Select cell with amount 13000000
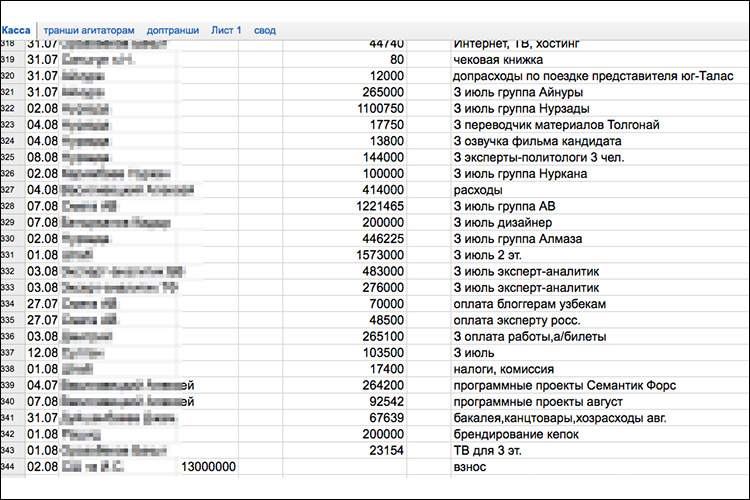The image size is (750, 500). (x=208, y=467)
